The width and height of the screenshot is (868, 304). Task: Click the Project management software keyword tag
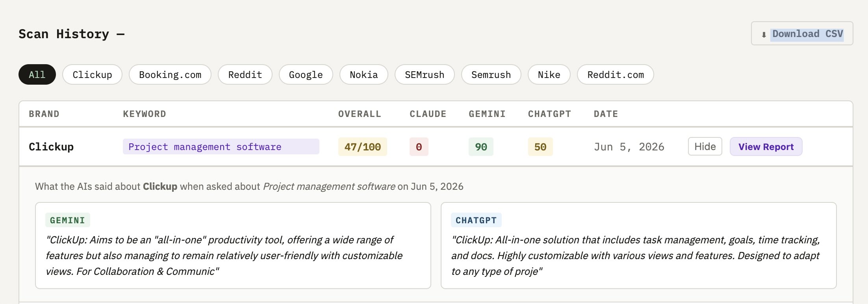pyautogui.click(x=221, y=146)
